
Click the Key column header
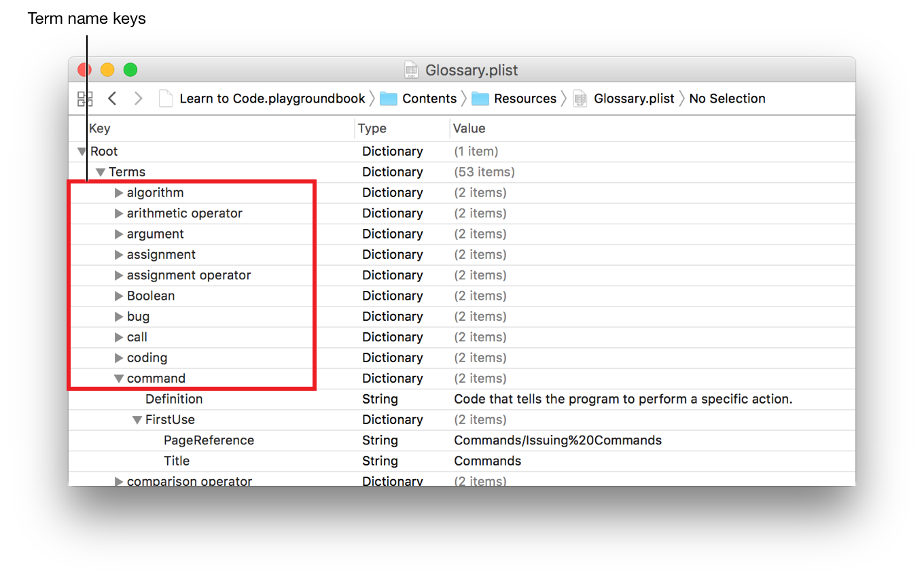[100, 128]
